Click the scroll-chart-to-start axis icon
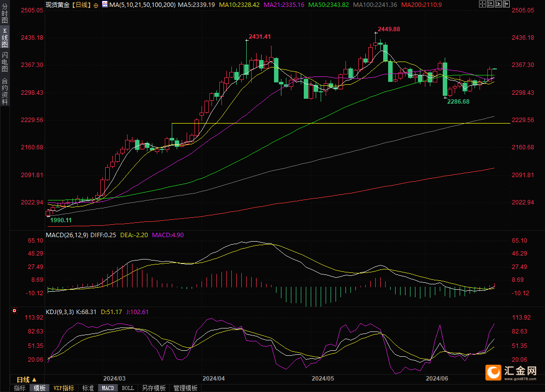This screenshot has width=545, height=392. pyautogui.click(x=490, y=4)
